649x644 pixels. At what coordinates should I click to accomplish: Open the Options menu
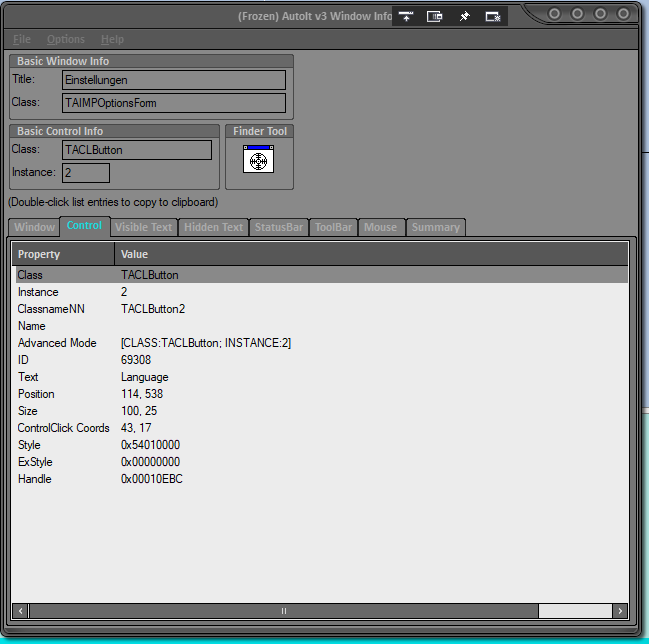point(66,39)
